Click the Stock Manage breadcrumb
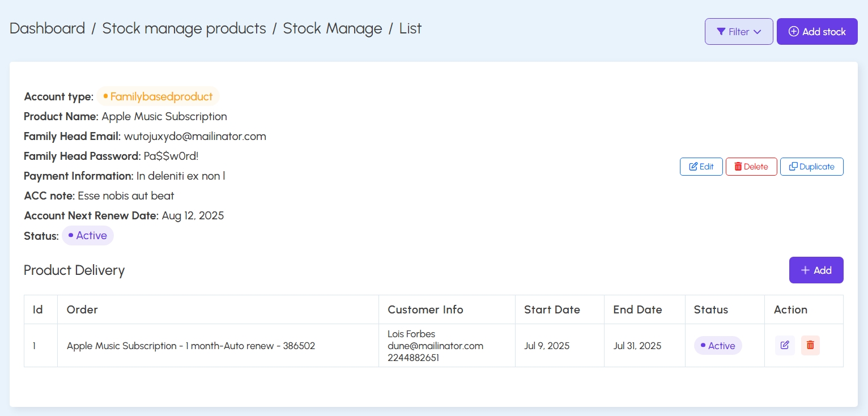Viewport: 868px width, 416px height. 333,28
